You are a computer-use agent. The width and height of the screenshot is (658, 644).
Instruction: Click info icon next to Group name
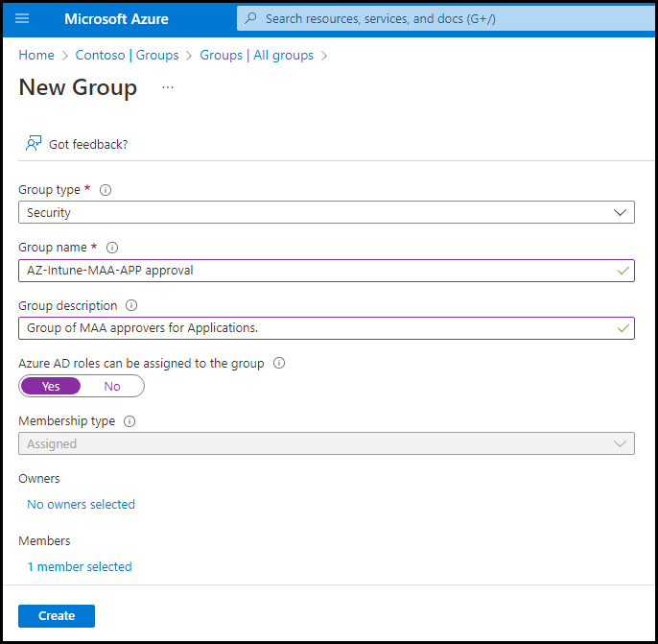[x=112, y=248]
